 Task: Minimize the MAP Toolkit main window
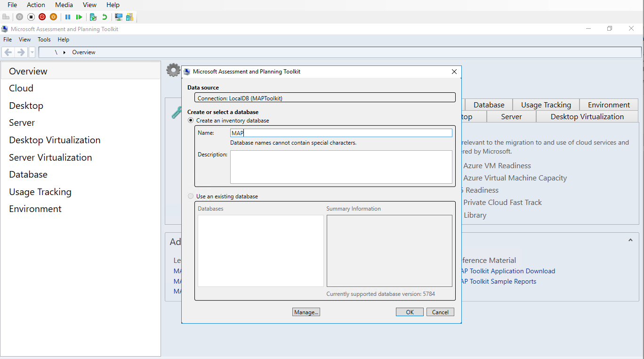tap(588, 29)
